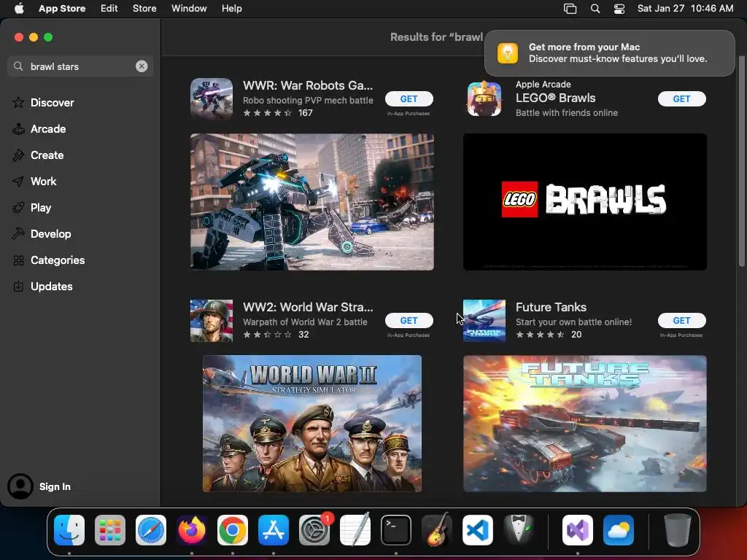Open the Trash in the Dock

[678, 530]
